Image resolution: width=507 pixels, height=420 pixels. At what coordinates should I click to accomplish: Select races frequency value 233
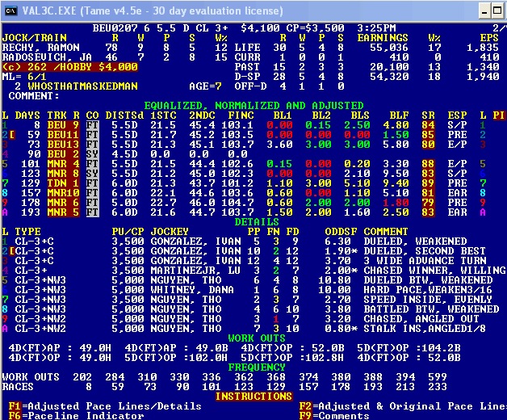[x=438, y=387]
